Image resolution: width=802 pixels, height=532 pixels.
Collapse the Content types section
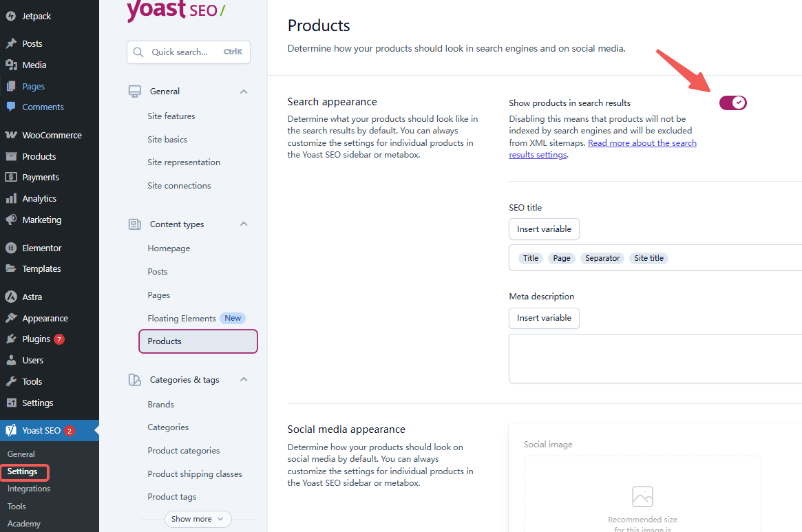tap(243, 224)
